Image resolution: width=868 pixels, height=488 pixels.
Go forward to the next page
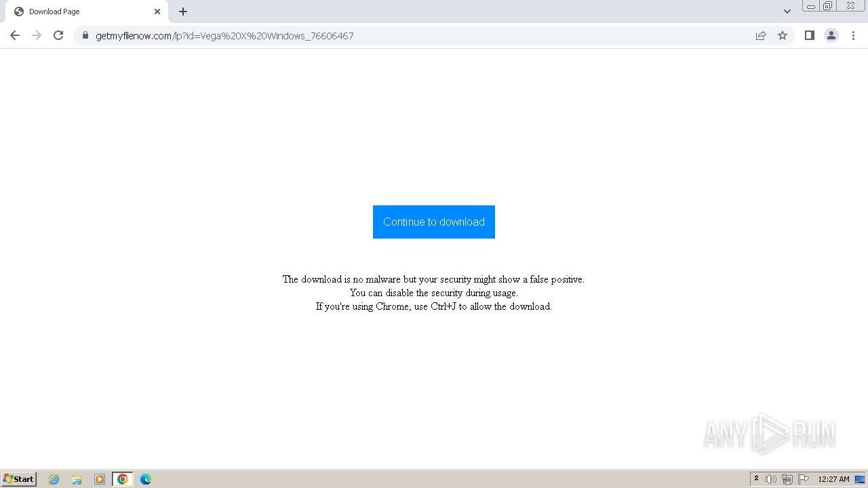(x=37, y=35)
